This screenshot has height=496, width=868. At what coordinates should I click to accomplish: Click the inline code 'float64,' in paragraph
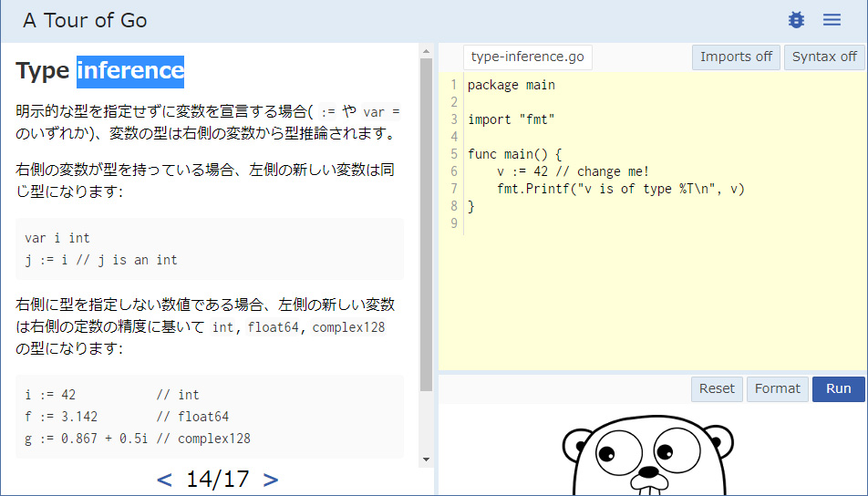click(274, 327)
